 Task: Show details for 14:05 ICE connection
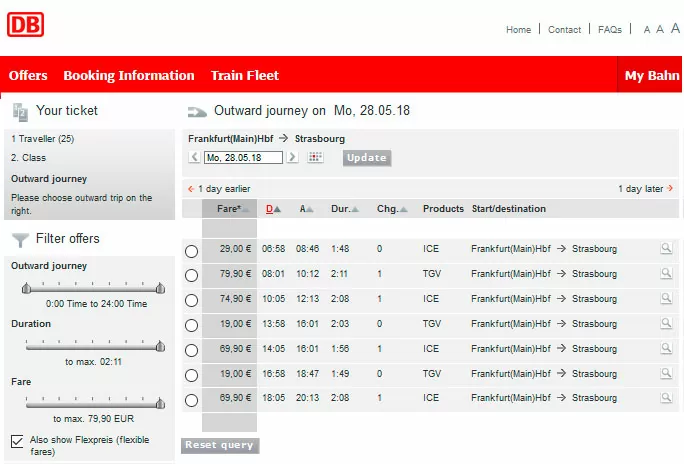[x=666, y=348]
